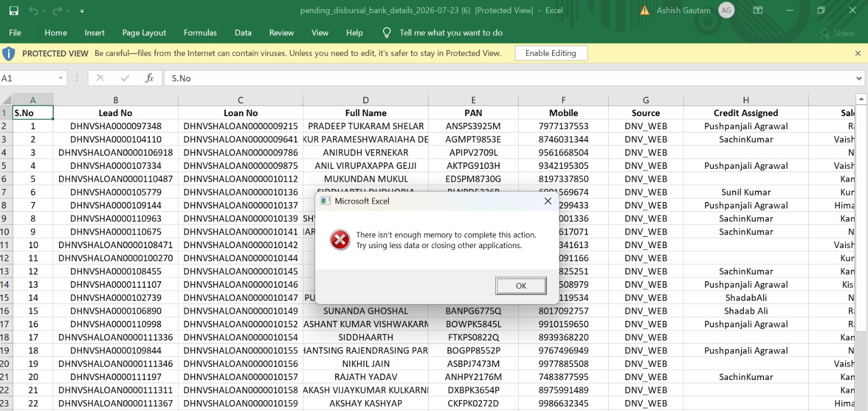
Task: Click the Redo arrow icon
Action: point(58,10)
